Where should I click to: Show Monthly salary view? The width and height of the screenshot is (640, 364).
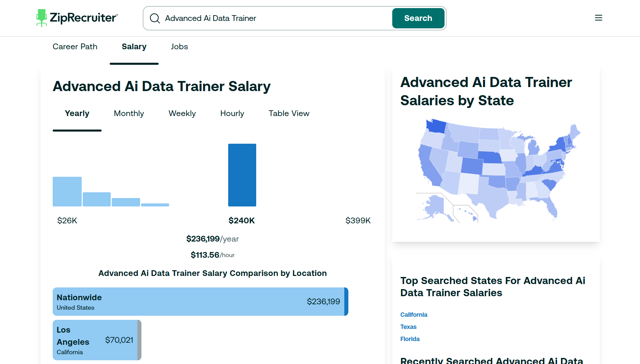tap(129, 113)
